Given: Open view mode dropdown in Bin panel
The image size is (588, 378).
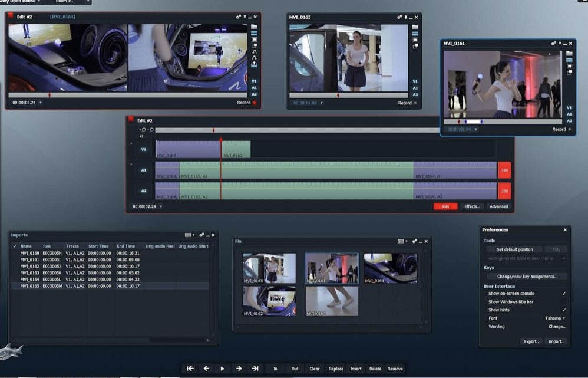Looking at the screenshot, I should 402,241.
